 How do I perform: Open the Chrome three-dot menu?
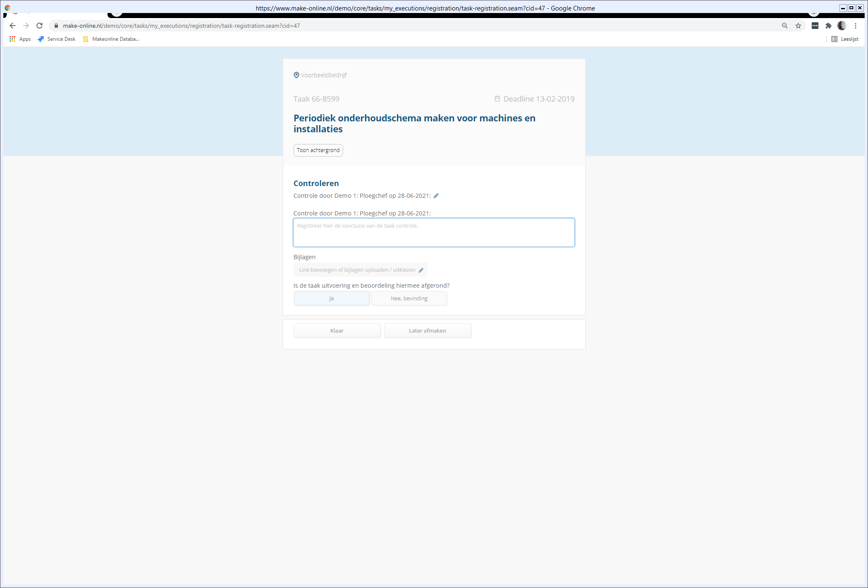(x=856, y=26)
